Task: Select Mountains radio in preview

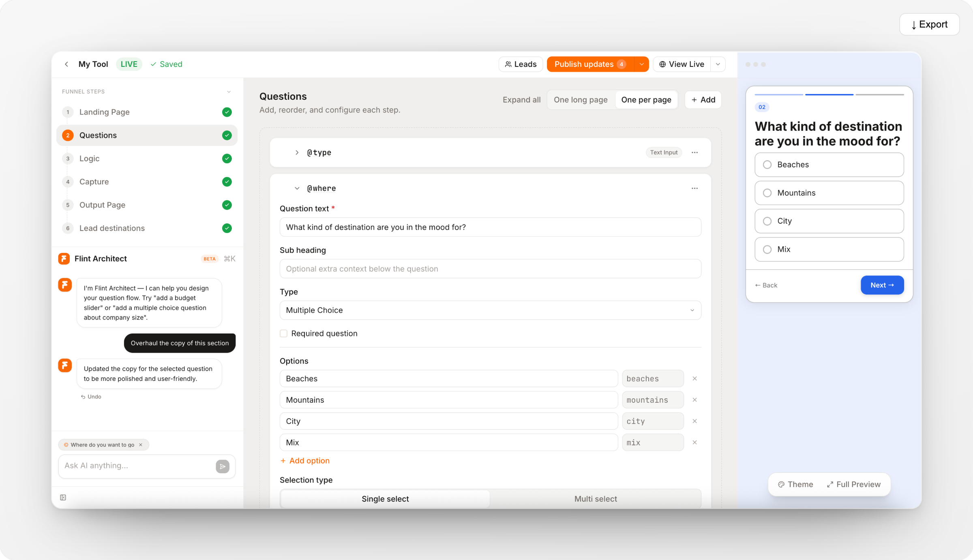Action: point(767,193)
